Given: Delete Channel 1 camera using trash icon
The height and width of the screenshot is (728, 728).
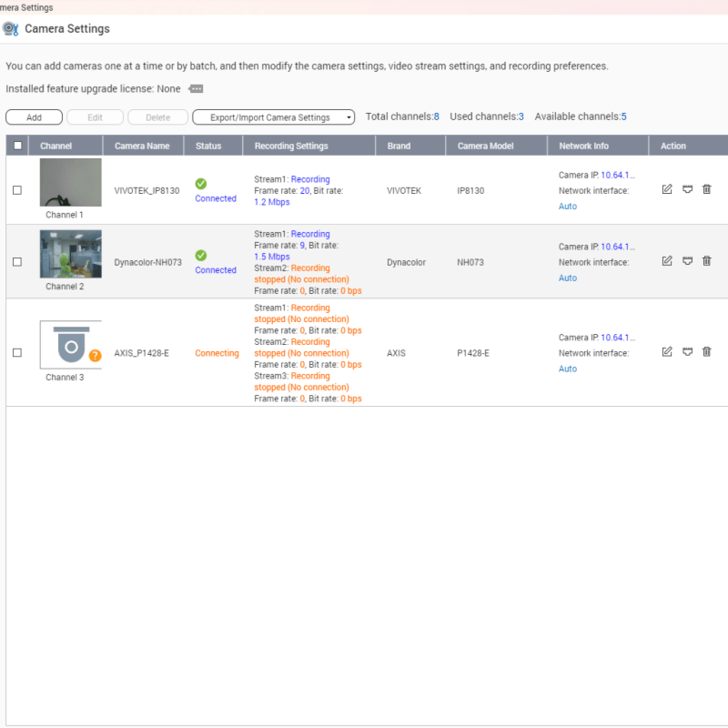Looking at the screenshot, I should [x=707, y=189].
